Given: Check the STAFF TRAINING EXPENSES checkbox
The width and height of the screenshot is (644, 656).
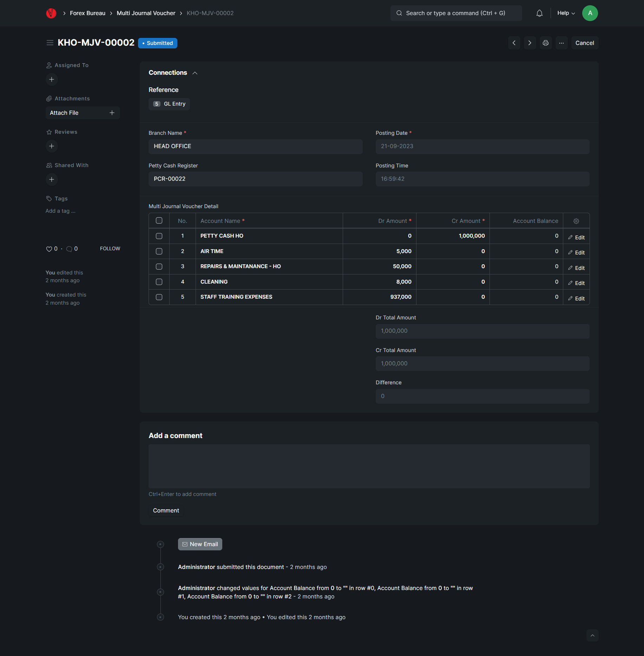Looking at the screenshot, I should point(159,297).
